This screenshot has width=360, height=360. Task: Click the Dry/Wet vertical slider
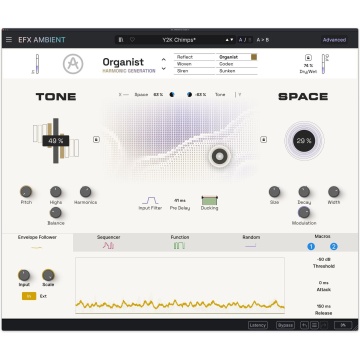click(x=324, y=64)
